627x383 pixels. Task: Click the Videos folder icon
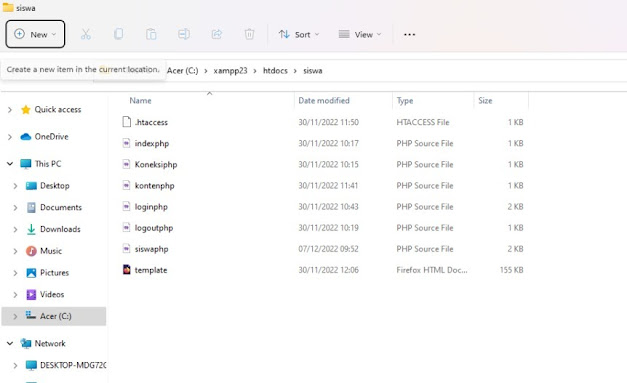pos(31,294)
